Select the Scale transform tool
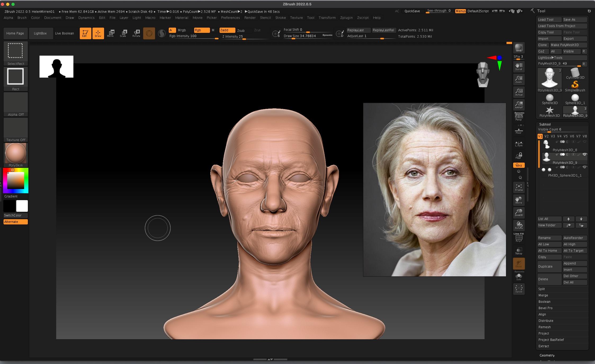Screen dimensions: 595x364 (123, 33)
